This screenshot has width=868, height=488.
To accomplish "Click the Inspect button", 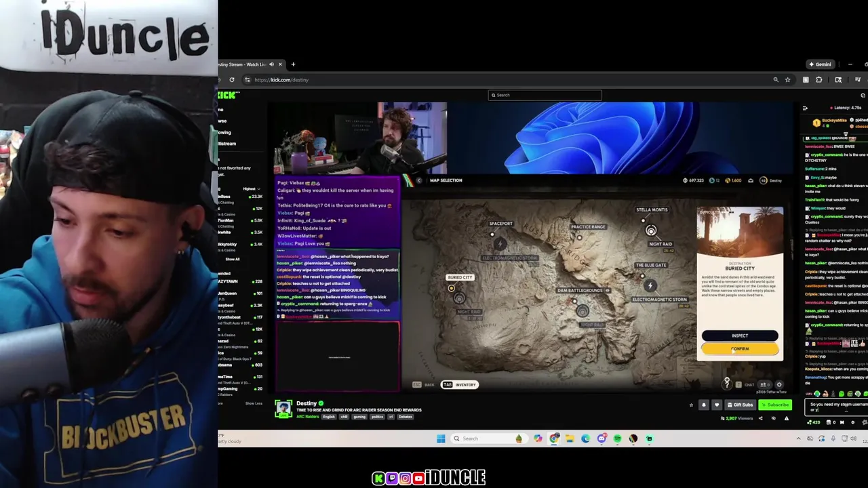I will tap(740, 335).
